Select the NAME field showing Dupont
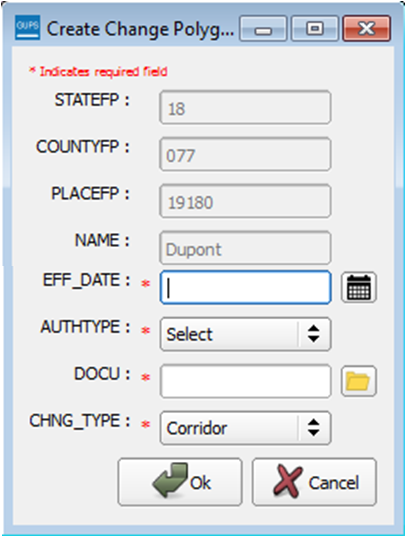The height and width of the screenshot is (537, 406). 245,248
